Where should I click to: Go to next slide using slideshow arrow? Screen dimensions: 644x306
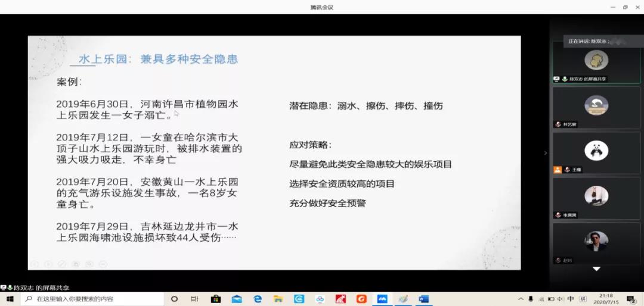click(48, 263)
